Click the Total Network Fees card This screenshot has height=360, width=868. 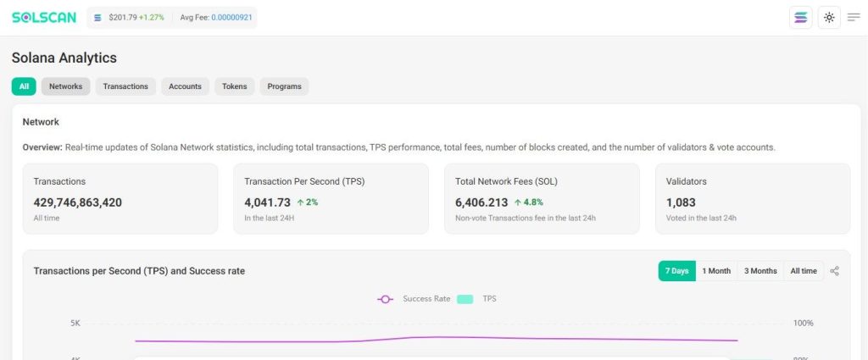click(542, 199)
